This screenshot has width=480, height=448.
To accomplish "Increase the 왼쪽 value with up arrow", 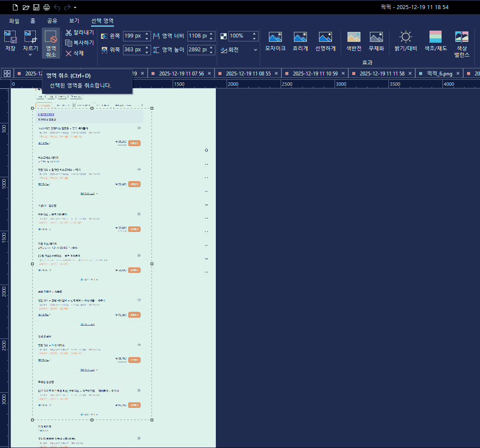I will pyautogui.click(x=147, y=34).
